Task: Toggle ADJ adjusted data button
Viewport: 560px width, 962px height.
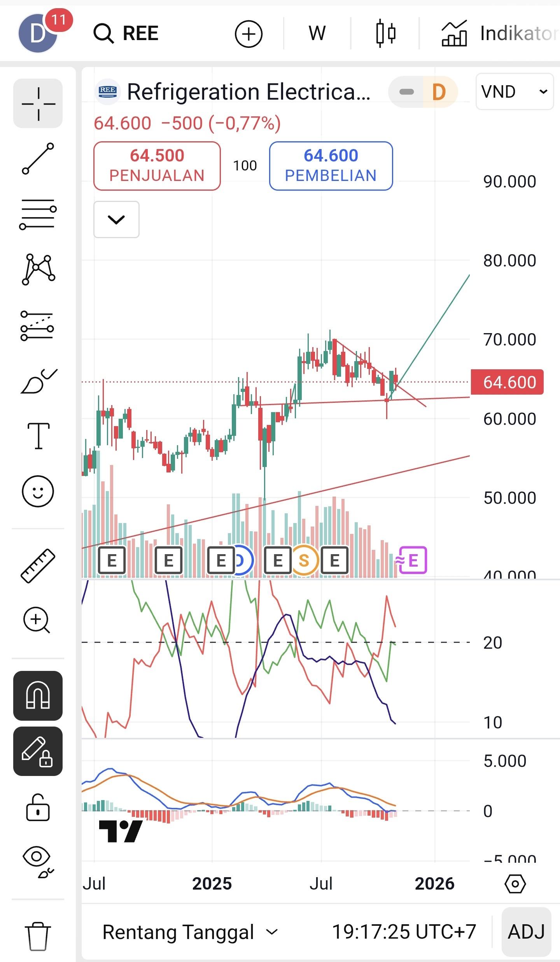Action: click(526, 932)
